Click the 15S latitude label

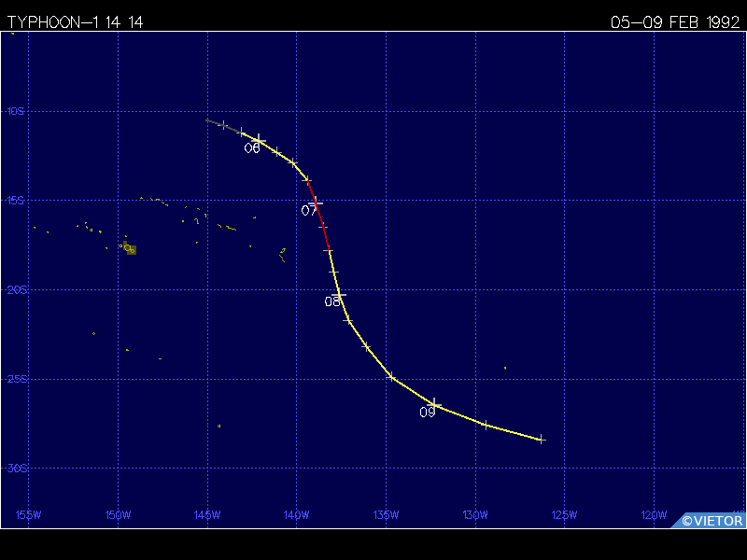point(15,201)
